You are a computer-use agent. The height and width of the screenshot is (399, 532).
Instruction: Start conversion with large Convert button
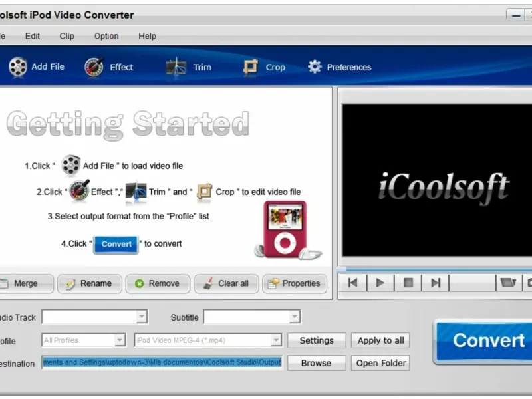click(483, 341)
